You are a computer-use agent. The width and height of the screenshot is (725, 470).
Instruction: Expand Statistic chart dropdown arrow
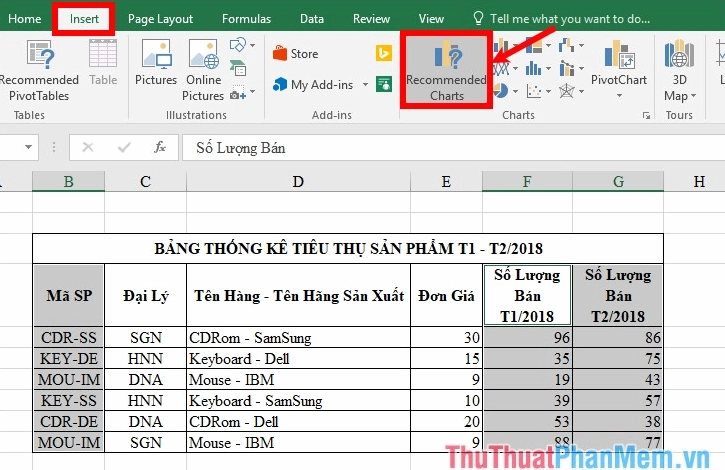click(x=548, y=68)
